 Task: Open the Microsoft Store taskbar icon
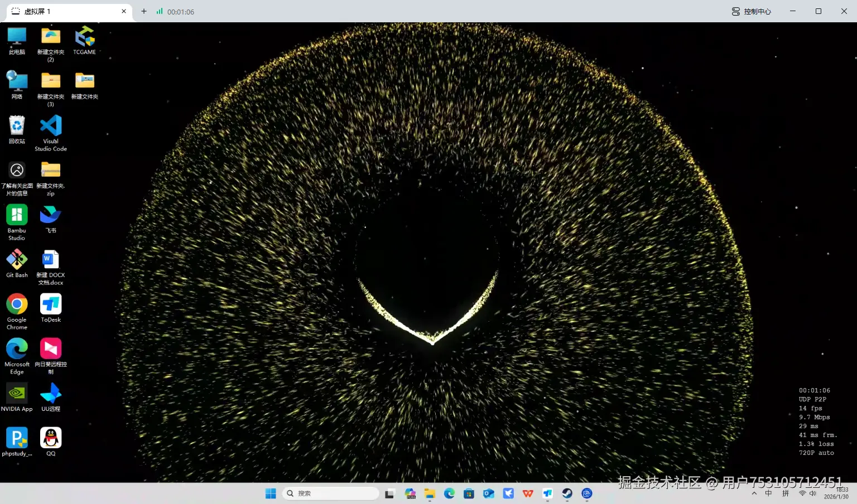(469, 493)
